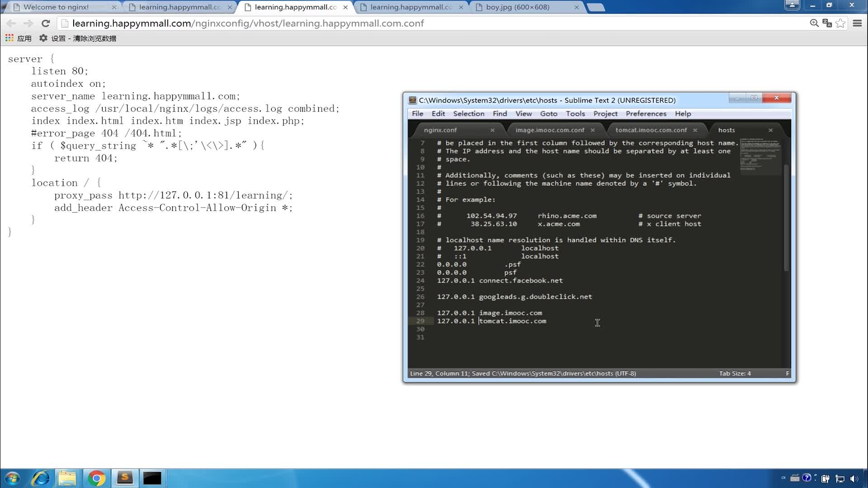
Task: Open Sublime Text from the taskbar
Action: pos(124,478)
